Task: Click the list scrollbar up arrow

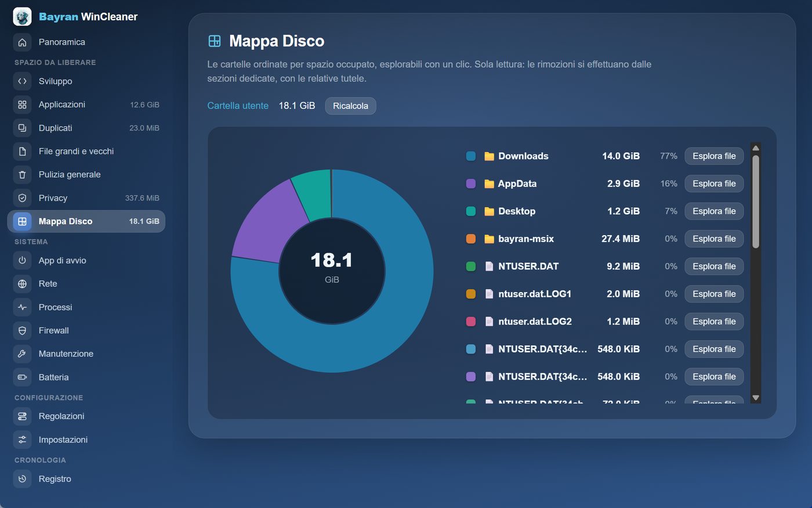Action: (755, 148)
